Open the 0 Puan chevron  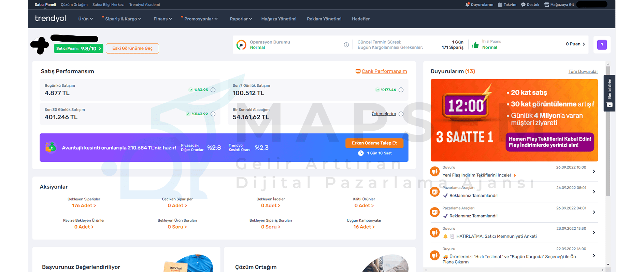584,44
